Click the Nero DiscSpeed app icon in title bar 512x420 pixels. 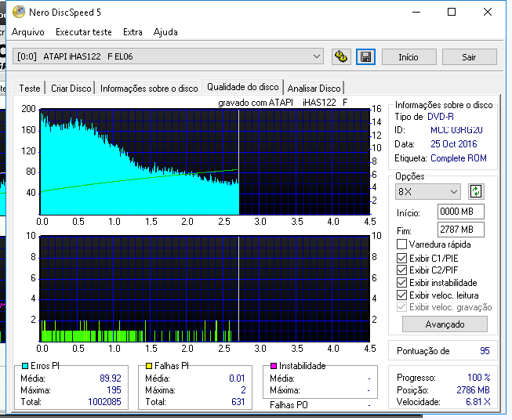click(x=19, y=12)
